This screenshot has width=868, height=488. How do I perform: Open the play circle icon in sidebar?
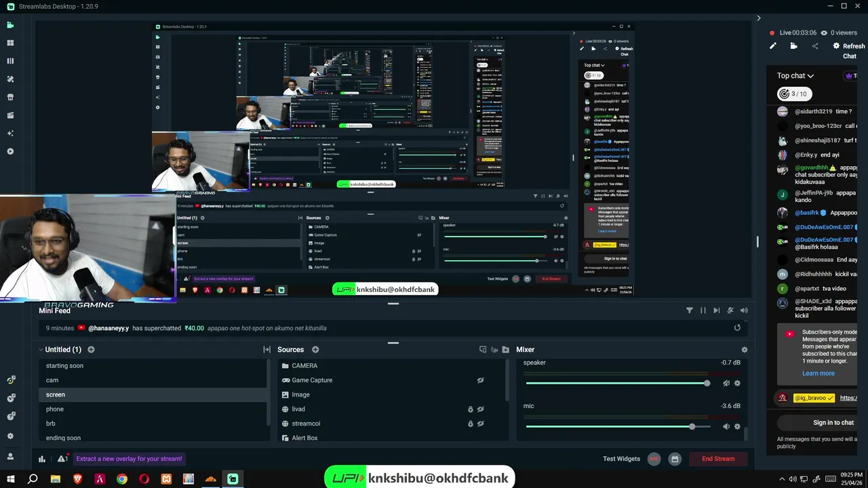[10, 151]
